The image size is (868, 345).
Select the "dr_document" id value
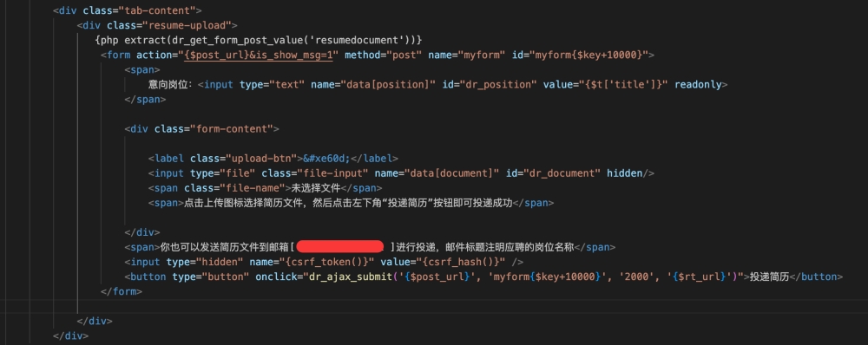coord(562,173)
